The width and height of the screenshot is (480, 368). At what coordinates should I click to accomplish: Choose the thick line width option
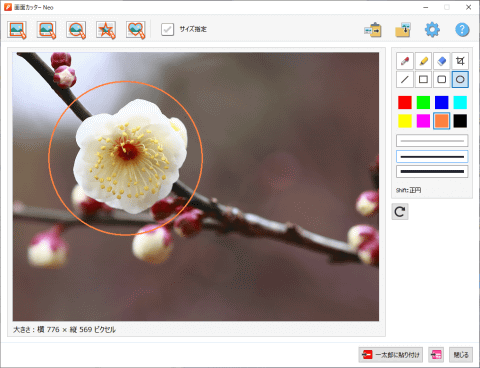click(432, 172)
